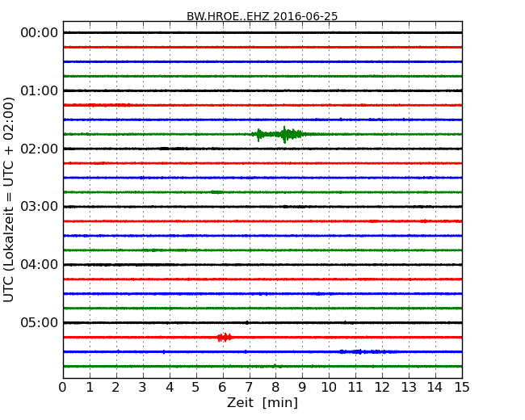Select the 01:00 time label
The height and width of the screenshot is (420, 525).
coord(40,90)
